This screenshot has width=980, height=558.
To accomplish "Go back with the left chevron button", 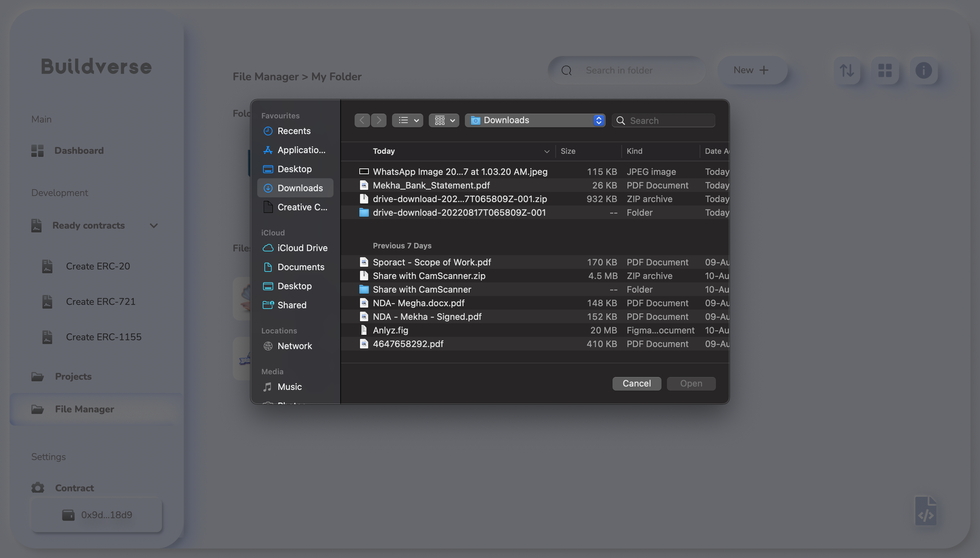I will click(x=362, y=120).
